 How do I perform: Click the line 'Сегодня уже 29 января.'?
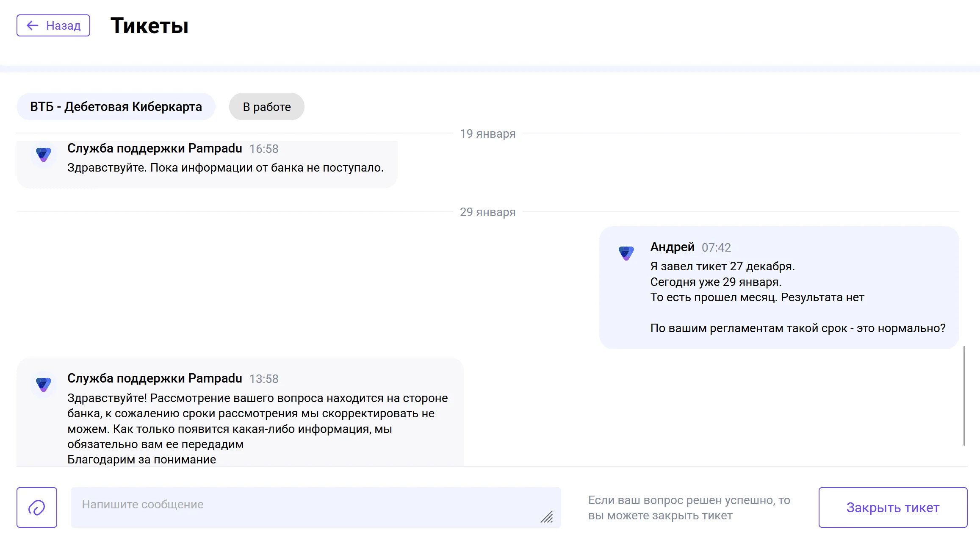click(x=716, y=282)
